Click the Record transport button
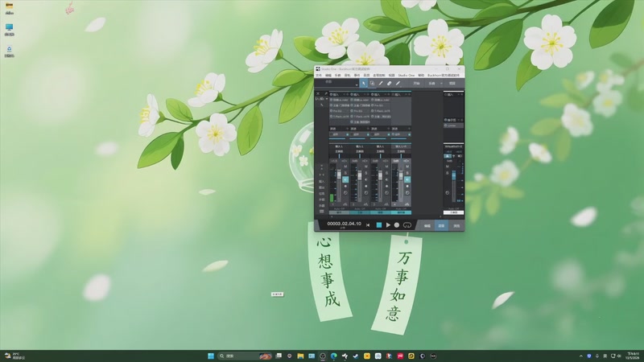The height and width of the screenshot is (362, 644). (x=397, y=225)
